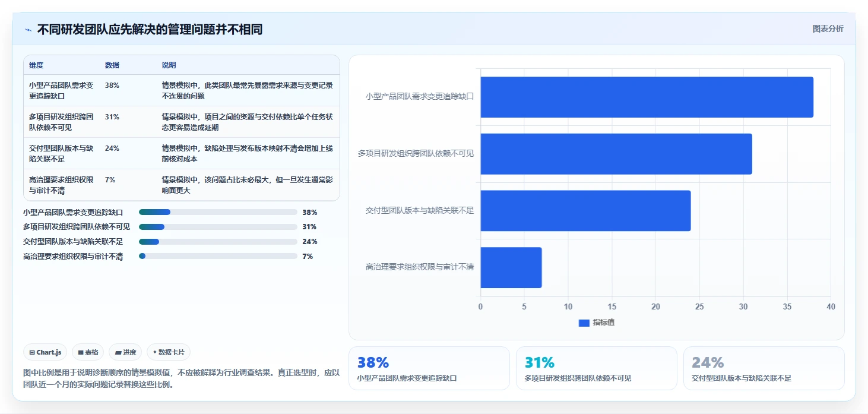Image resolution: width=868 pixels, height=414 pixels.
Task: Click the 维度 table column header
Action: point(36,65)
